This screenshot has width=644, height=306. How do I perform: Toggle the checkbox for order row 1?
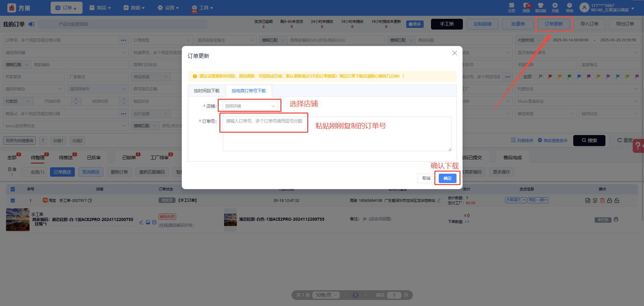pyautogui.click(x=13, y=201)
